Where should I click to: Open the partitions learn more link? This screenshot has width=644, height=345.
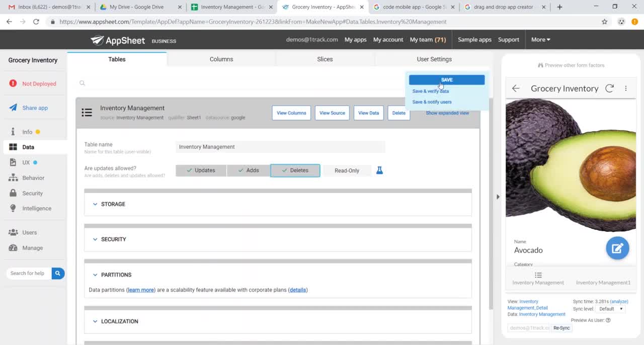(x=141, y=290)
